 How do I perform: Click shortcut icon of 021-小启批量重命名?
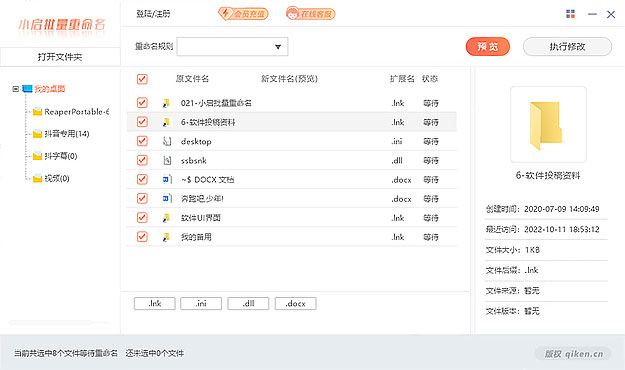(x=167, y=103)
